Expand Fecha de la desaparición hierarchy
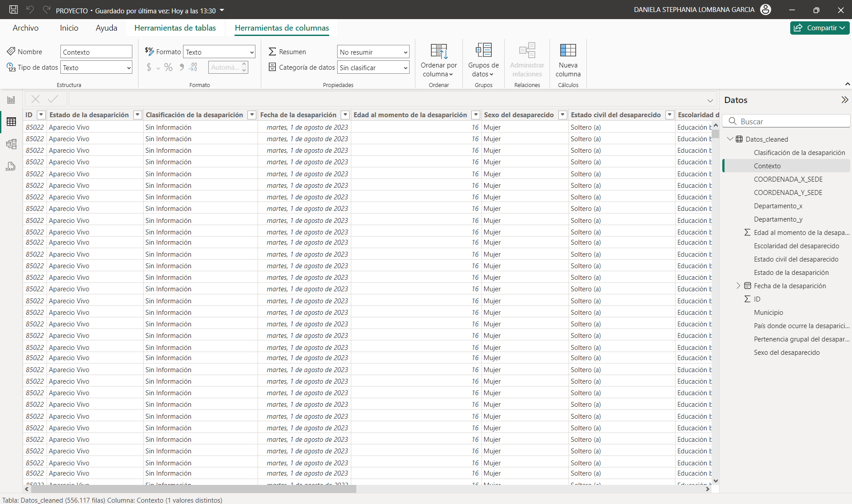The image size is (852, 504). pyautogui.click(x=738, y=286)
